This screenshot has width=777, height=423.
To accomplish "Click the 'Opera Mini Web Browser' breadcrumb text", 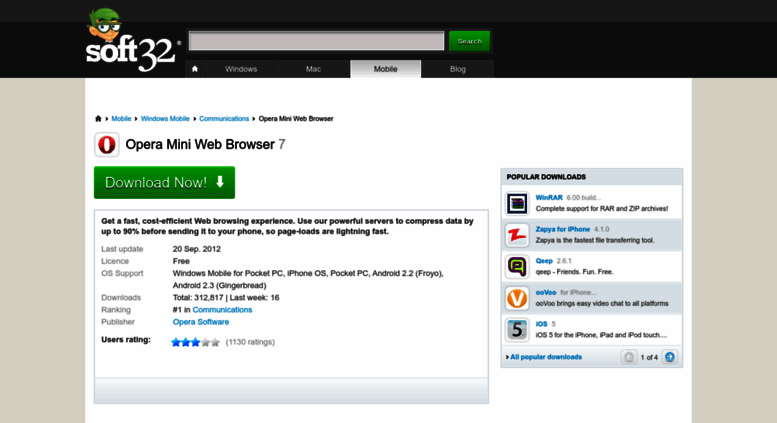I will point(296,118).
